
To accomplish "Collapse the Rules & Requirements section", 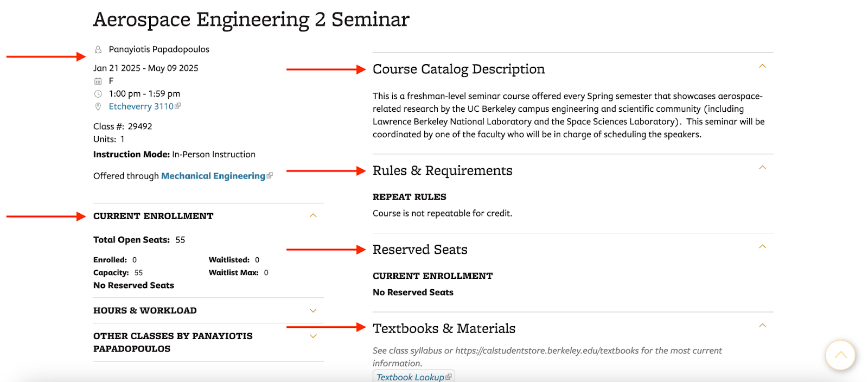I will tap(762, 167).
